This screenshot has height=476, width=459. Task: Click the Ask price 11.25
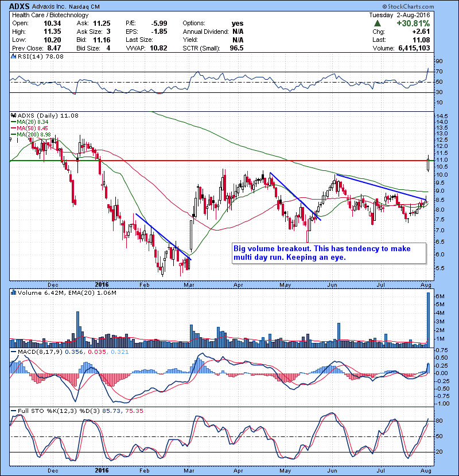point(102,24)
